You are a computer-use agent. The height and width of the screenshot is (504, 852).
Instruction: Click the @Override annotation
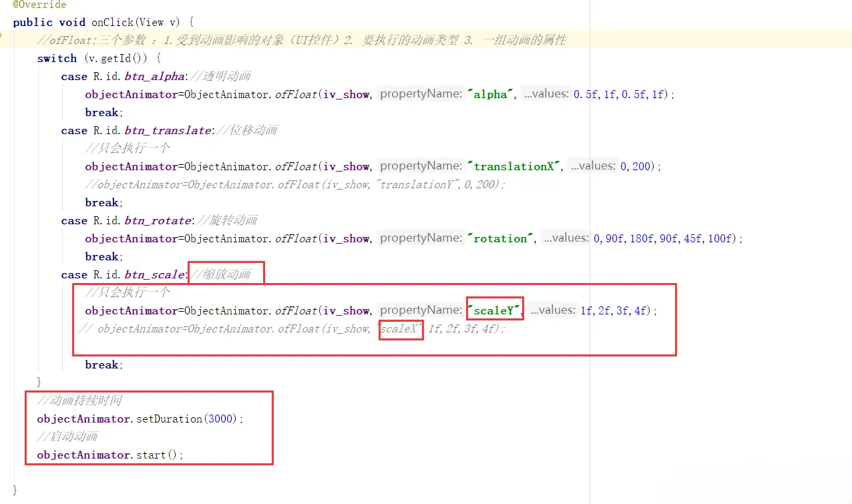pyautogui.click(x=39, y=5)
